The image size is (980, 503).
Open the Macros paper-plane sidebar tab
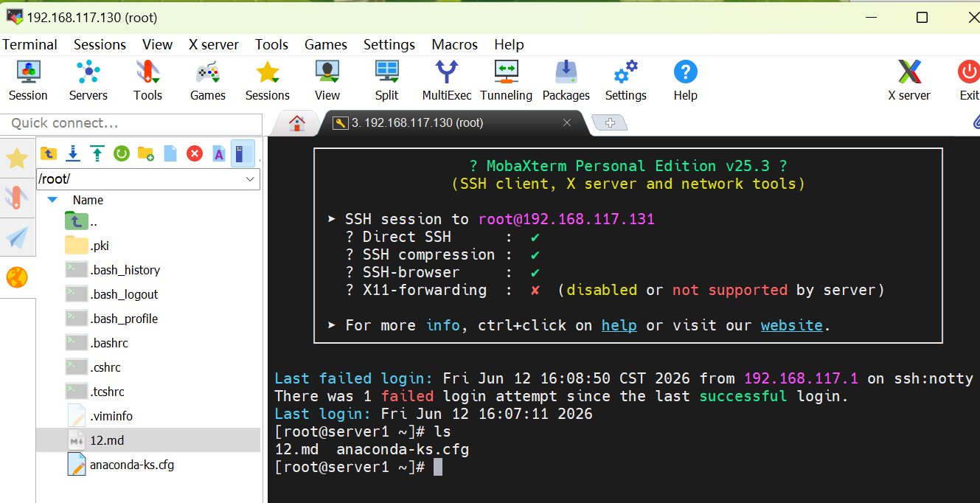(17, 237)
